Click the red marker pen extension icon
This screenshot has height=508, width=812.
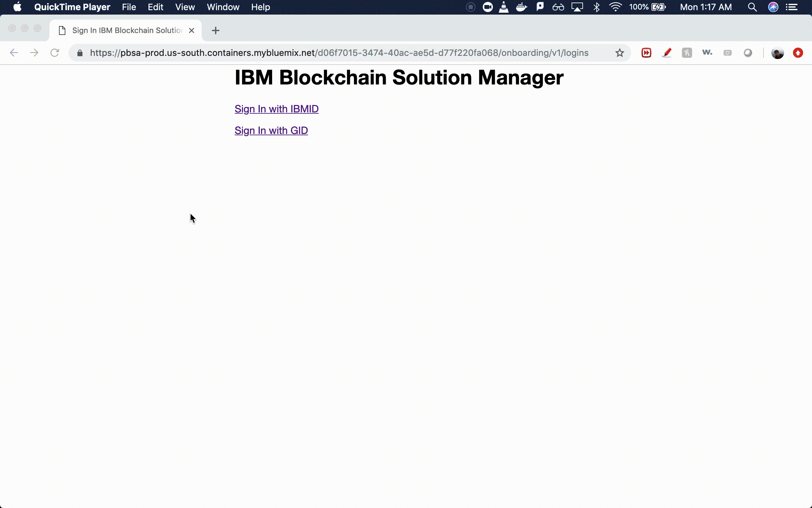[x=667, y=53]
